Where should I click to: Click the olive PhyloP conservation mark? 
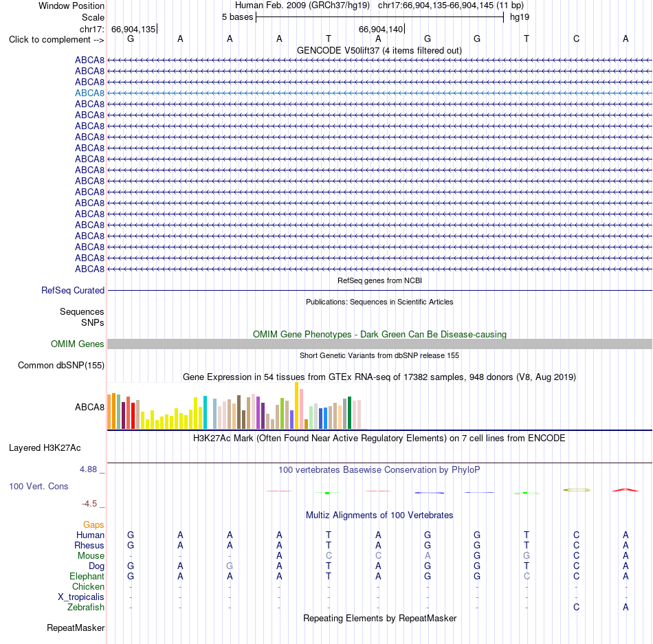pos(577,490)
